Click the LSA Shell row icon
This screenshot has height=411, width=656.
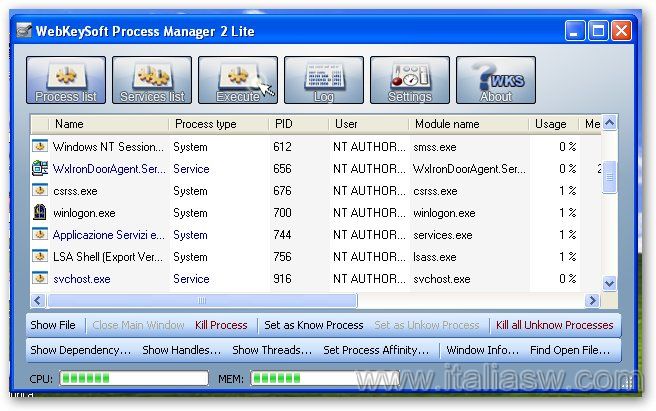pos(40,256)
